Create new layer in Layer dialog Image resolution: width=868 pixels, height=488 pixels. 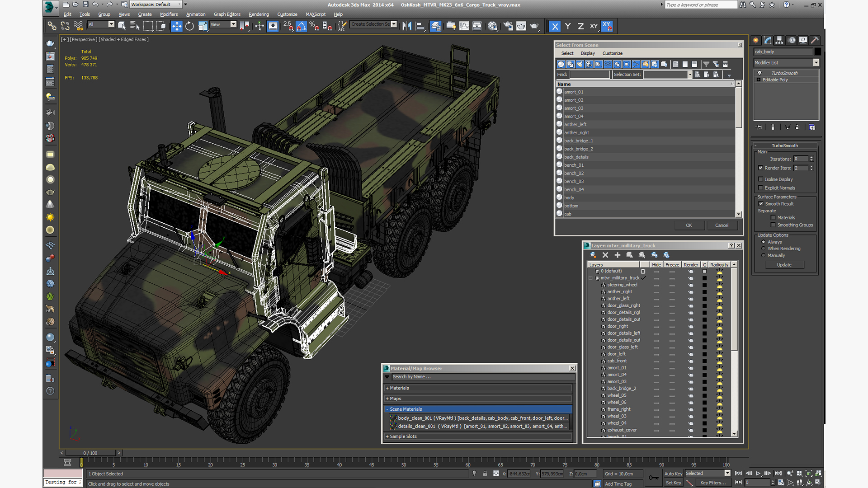click(593, 255)
